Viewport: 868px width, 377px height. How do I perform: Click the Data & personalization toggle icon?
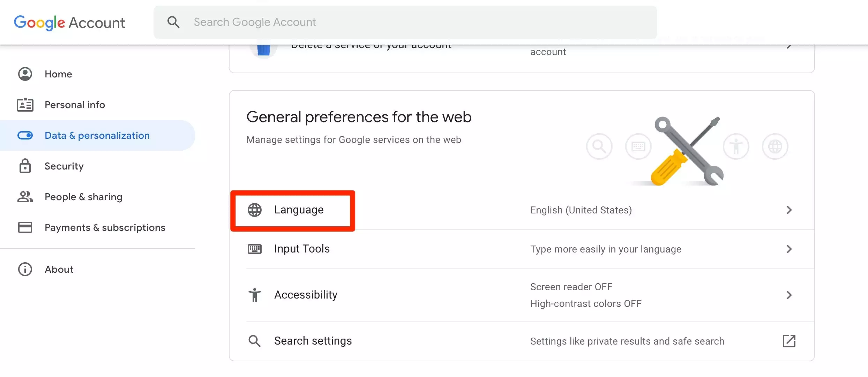25,135
